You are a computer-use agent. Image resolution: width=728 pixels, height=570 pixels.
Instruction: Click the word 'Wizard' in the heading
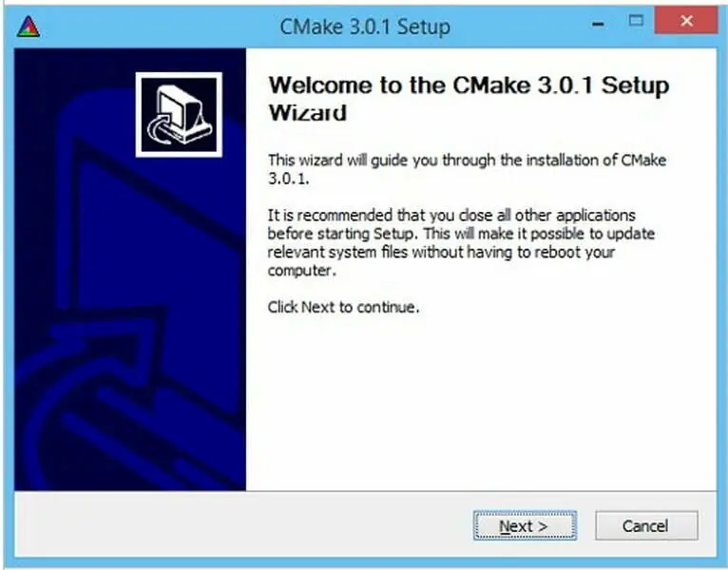pyautogui.click(x=307, y=113)
